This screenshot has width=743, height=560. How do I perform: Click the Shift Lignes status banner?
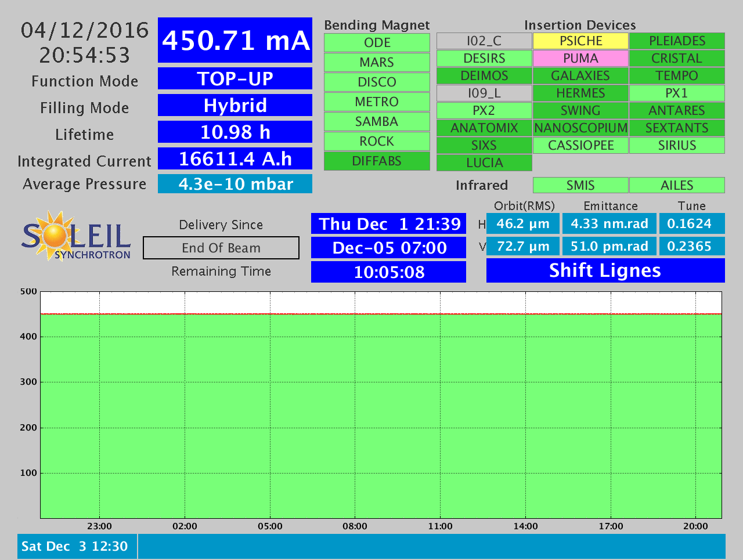[x=605, y=270]
